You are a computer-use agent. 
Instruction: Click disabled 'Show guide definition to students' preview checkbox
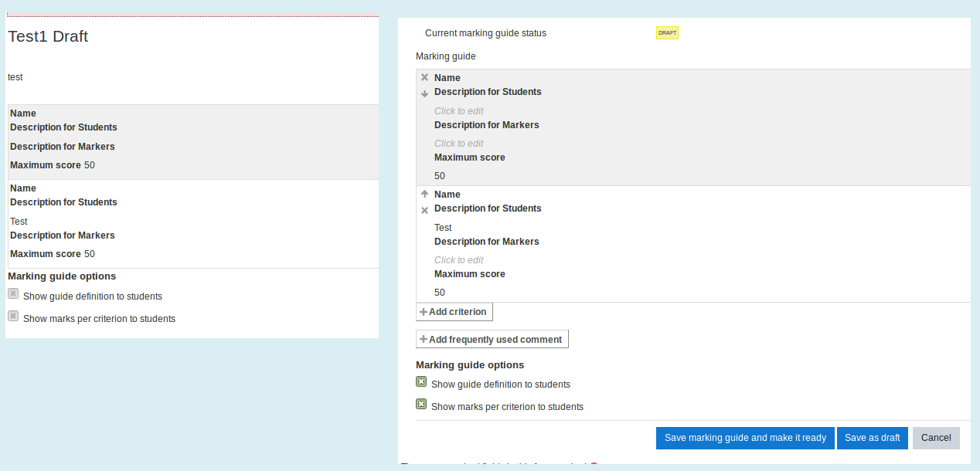13,293
